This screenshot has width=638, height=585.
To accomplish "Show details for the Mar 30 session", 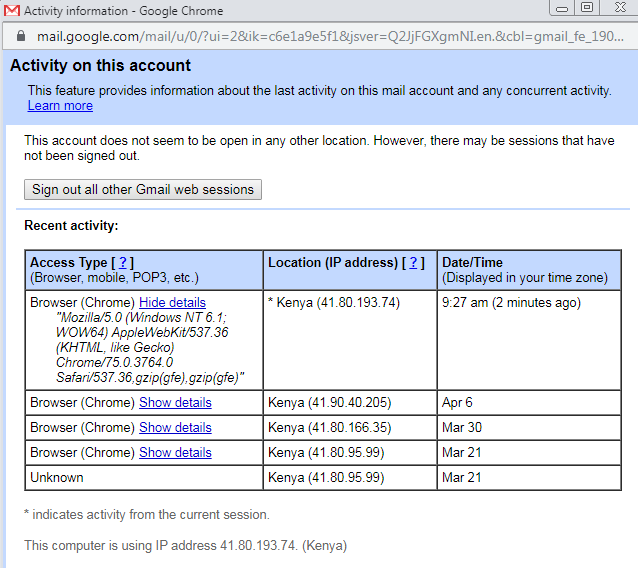I will click(x=175, y=428).
